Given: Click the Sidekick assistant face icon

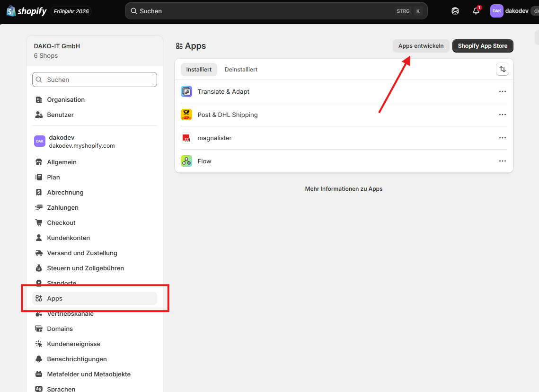Looking at the screenshot, I should pyautogui.click(x=455, y=11).
